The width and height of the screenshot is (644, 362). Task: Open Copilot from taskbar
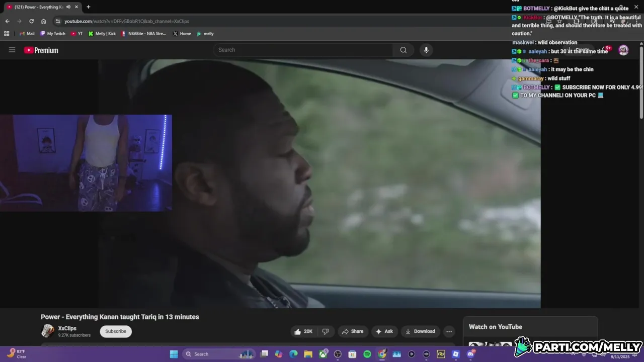pyautogui.click(x=279, y=354)
